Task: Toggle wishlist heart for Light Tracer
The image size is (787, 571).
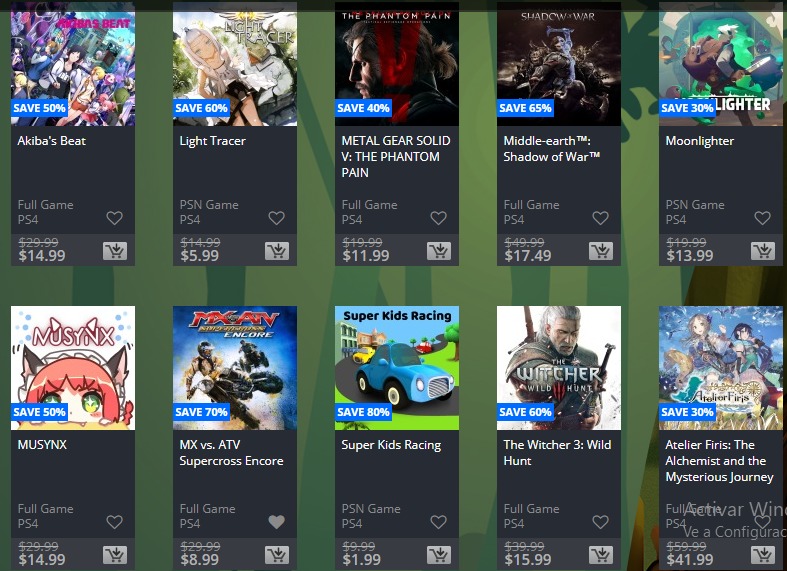Action: [277, 218]
